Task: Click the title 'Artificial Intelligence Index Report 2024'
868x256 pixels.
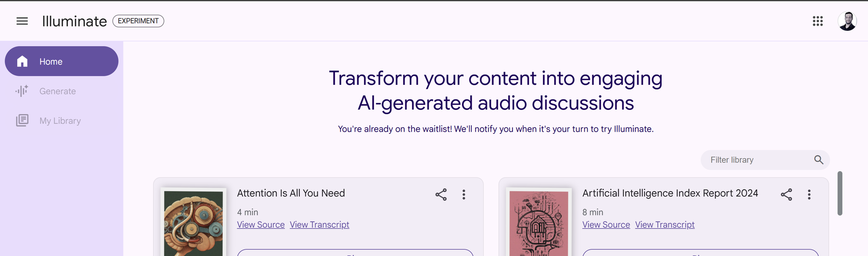Action: [670, 193]
